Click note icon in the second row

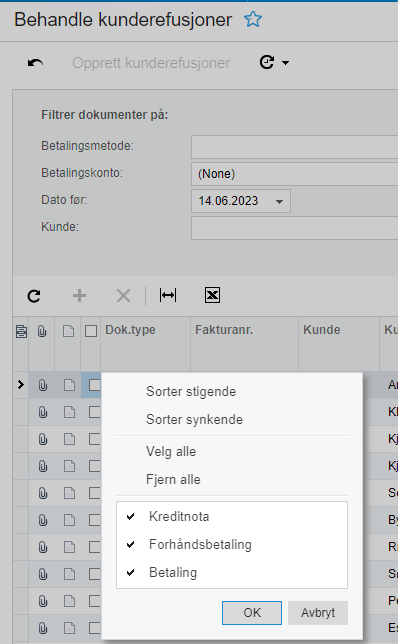pyautogui.click(x=69, y=412)
